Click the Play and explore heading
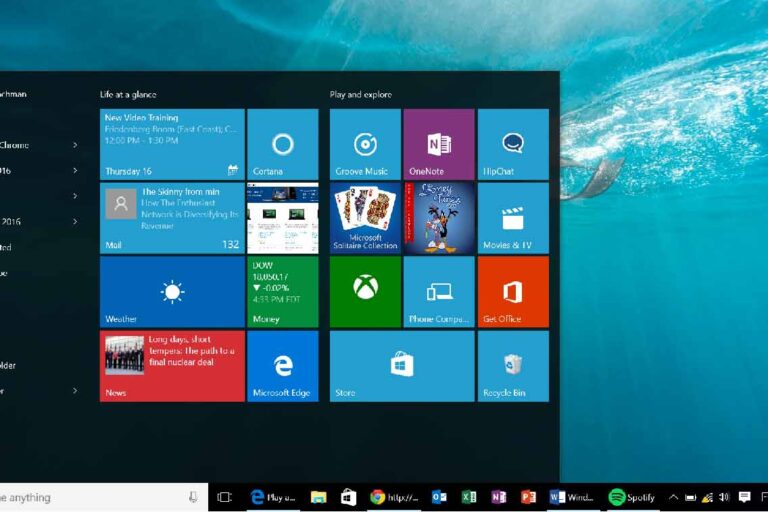This screenshot has width=768, height=512. coord(361,94)
